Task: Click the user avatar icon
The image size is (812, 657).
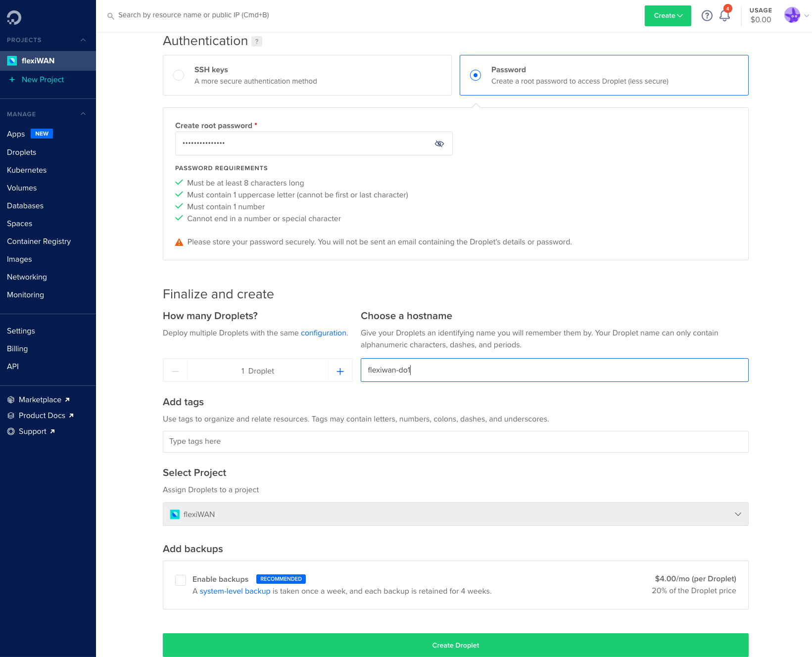Action: tap(792, 15)
